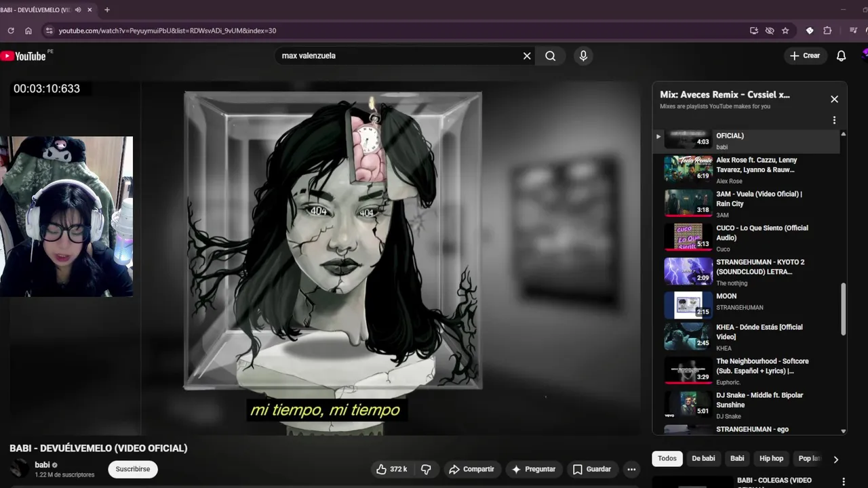Click the tag-shaped extension icon

810,30
